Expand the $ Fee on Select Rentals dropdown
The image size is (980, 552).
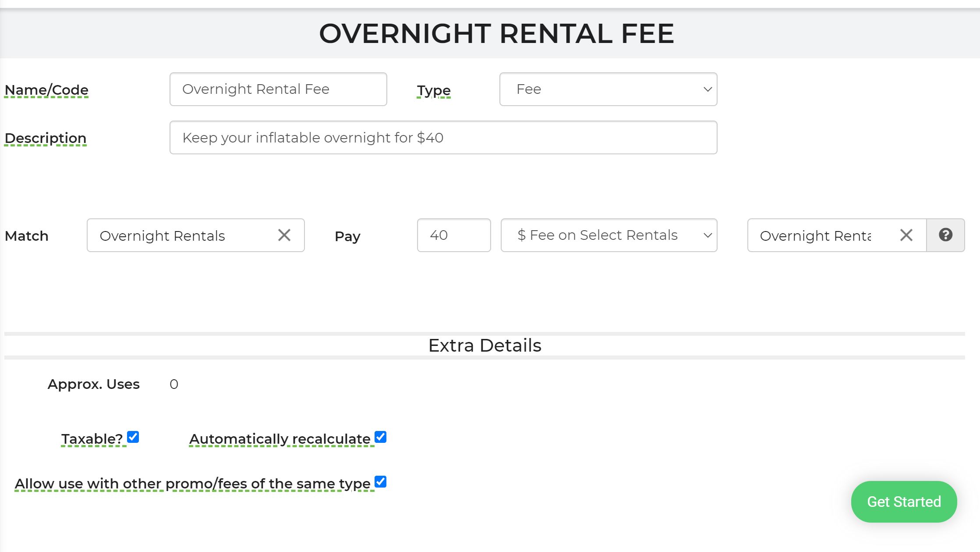pyautogui.click(x=609, y=235)
